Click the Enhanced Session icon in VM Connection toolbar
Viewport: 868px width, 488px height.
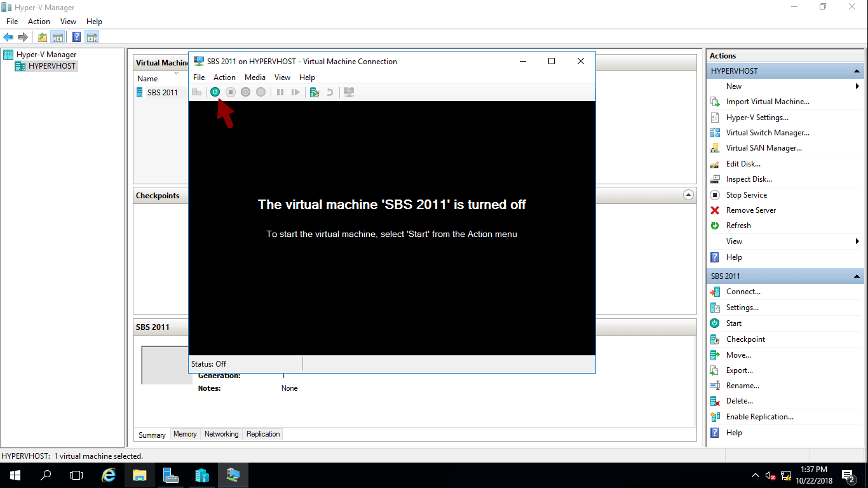(349, 92)
